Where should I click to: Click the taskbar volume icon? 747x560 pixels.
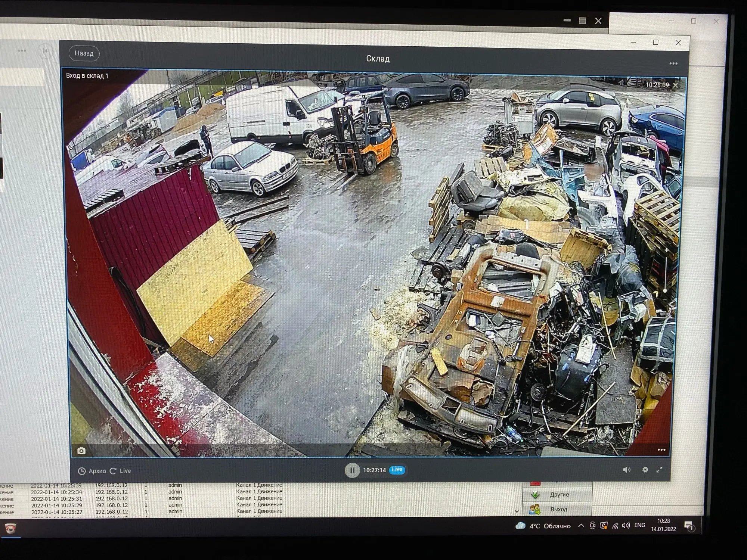coord(626,526)
